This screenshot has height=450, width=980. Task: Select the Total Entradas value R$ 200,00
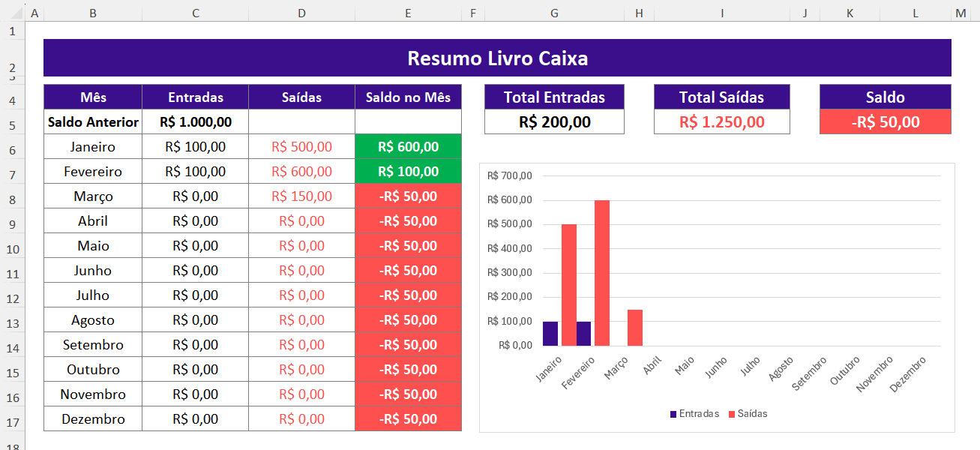(554, 122)
